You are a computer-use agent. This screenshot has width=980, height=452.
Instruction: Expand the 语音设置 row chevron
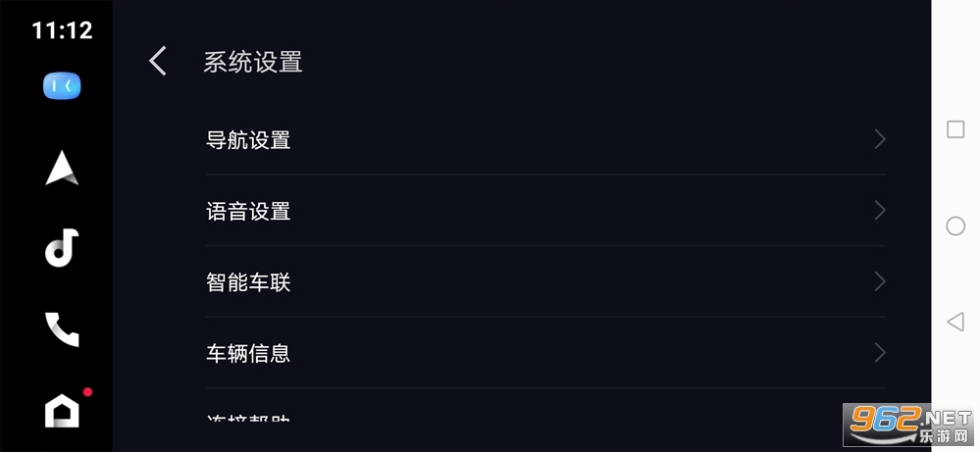[x=880, y=211]
